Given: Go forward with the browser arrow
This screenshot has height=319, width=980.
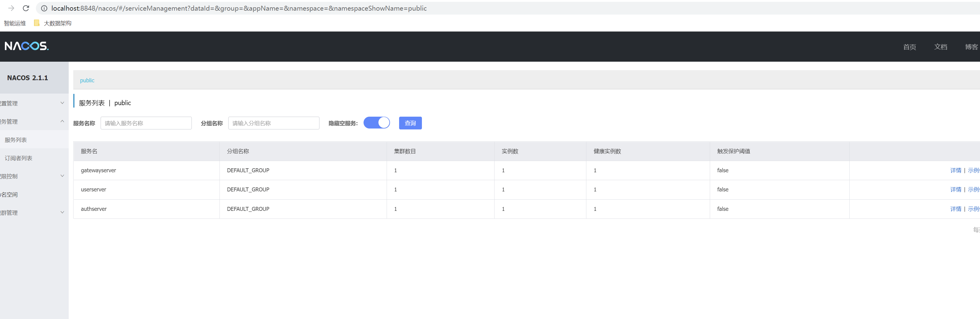Looking at the screenshot, I should (x=11, y=8).
